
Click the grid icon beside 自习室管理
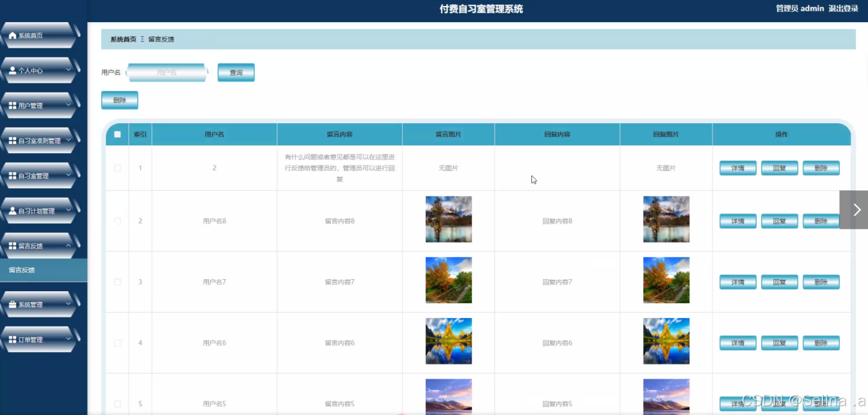[x=13, y=176]
